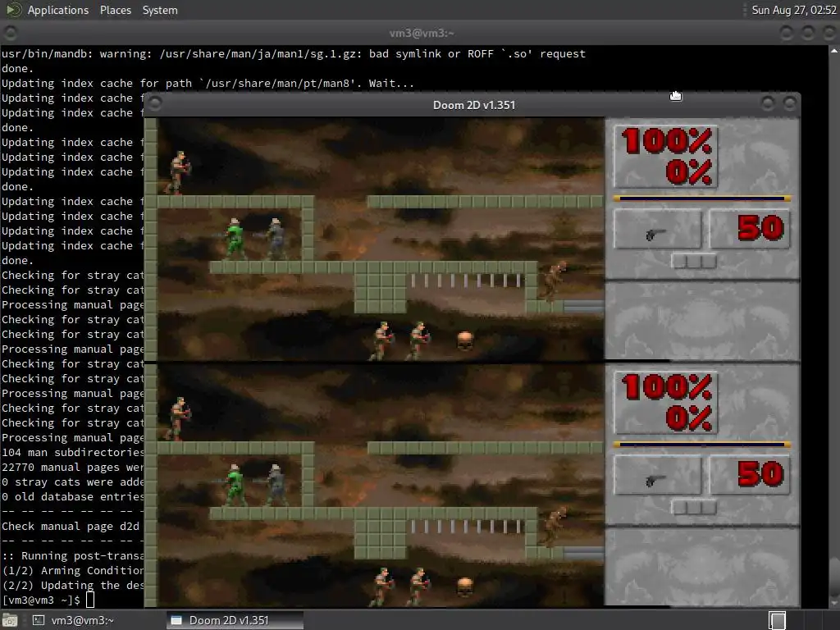
Task: Click terminal window menu button at title left
Action: point(10,33)
